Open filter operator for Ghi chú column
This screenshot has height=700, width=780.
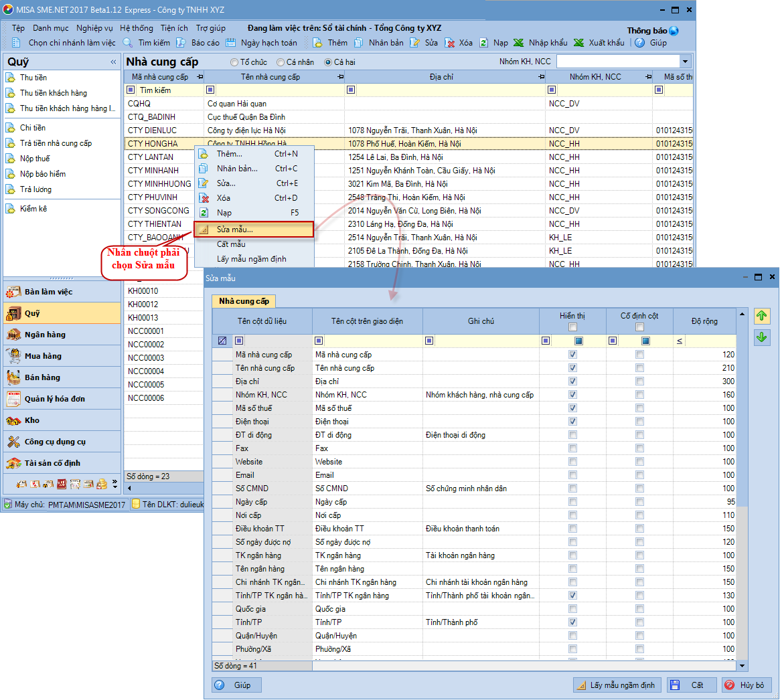429,341
